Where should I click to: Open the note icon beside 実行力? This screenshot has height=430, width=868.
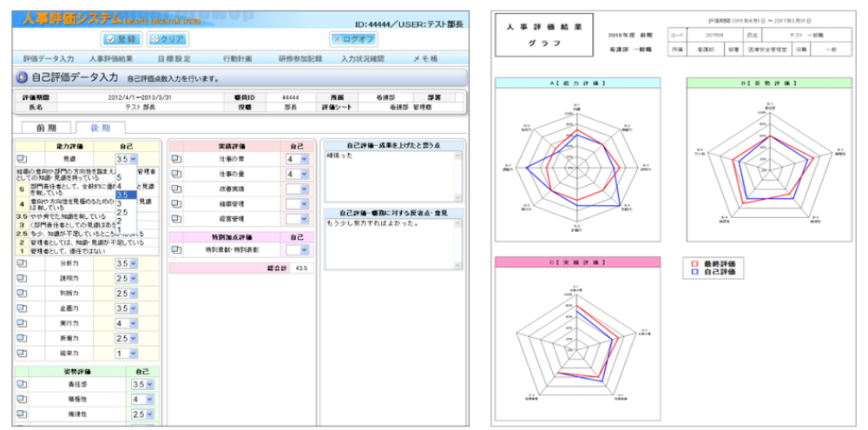[21, 323]
